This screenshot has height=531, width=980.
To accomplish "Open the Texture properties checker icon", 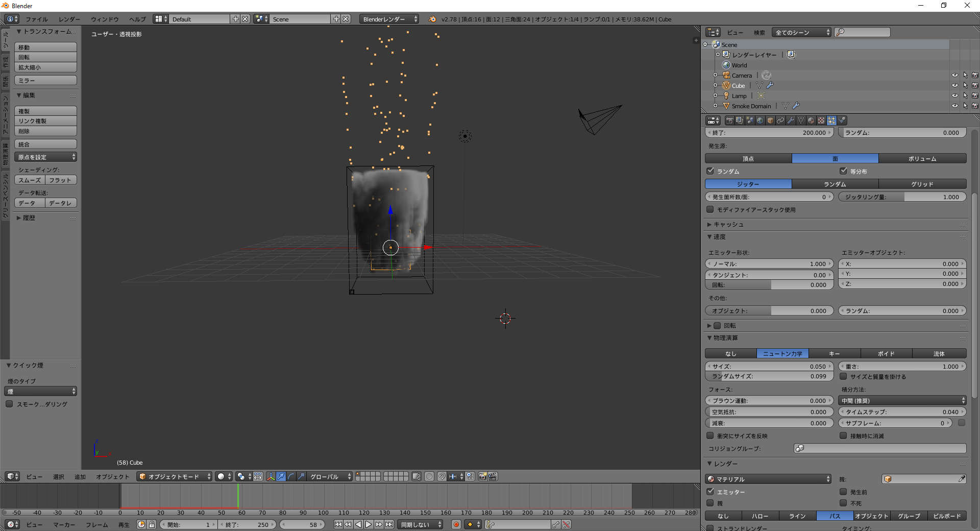I will click(x=821, y=120).
